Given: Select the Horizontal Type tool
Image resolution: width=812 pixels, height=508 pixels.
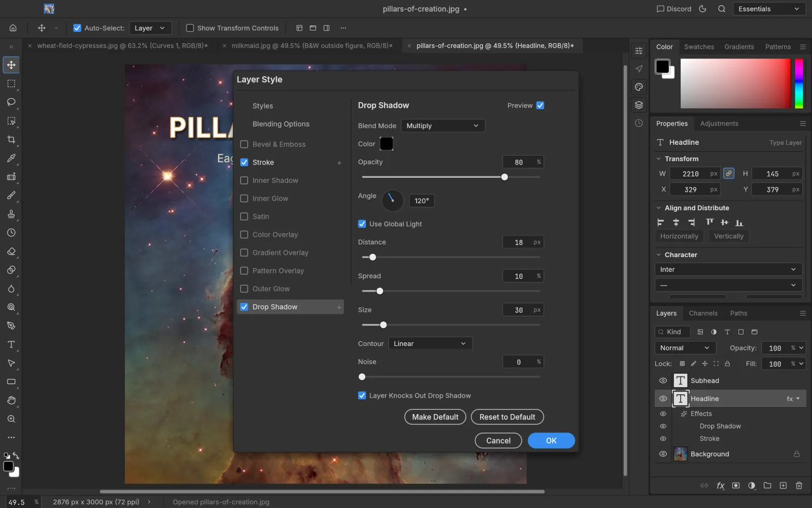Looking at the screenshot, I should pyautogui.click(x=11, y=344).
